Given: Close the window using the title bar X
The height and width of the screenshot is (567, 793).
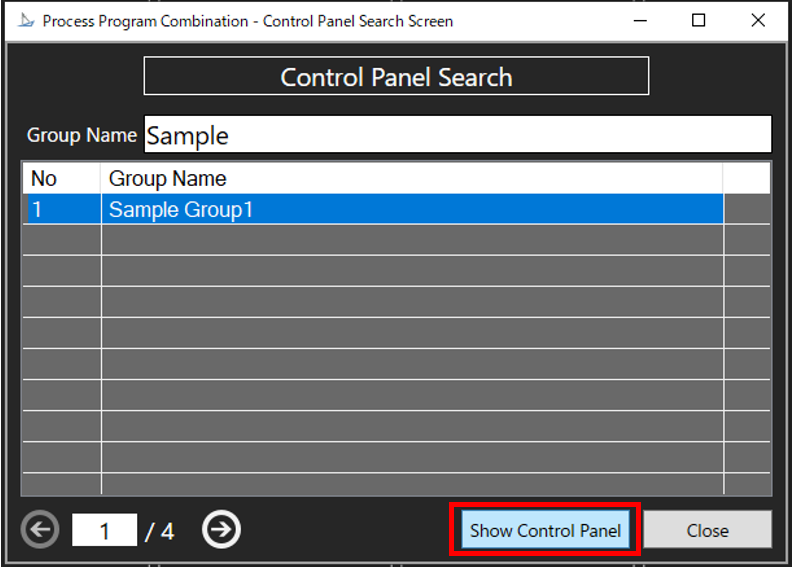Looking at the screenshot, I should tap(758, 21).
